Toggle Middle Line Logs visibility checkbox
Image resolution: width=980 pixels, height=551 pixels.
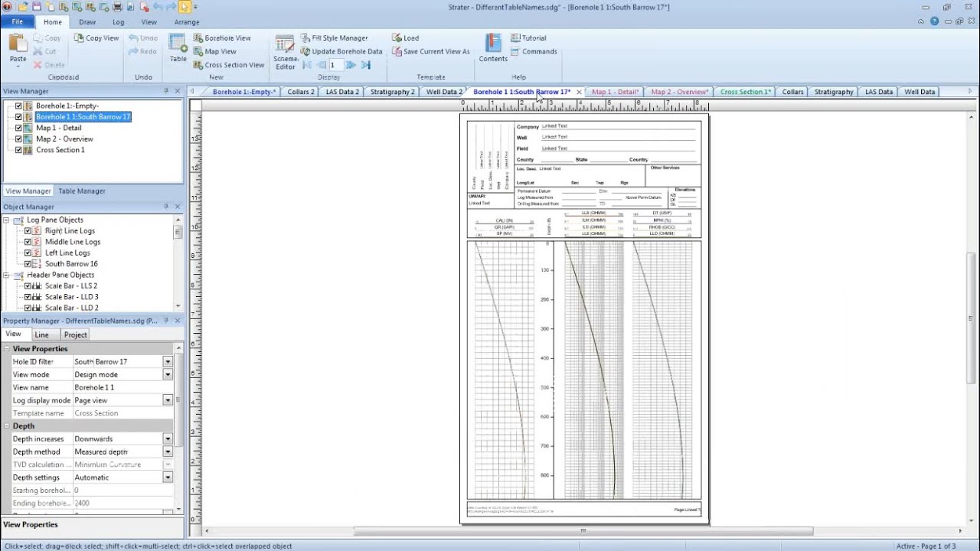tap(28, 242)
